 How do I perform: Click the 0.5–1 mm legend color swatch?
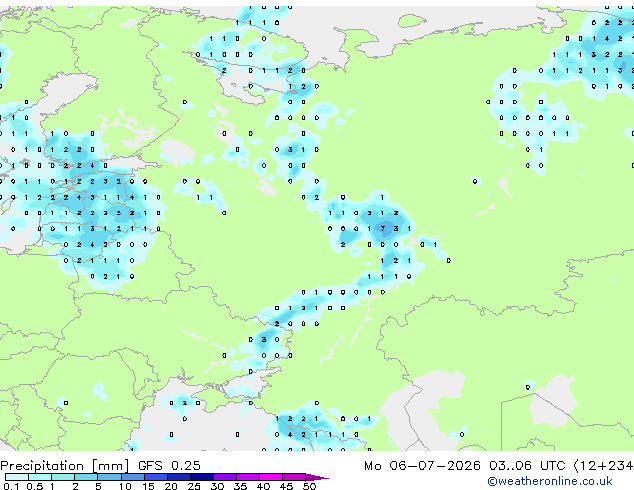pos(40,477)
